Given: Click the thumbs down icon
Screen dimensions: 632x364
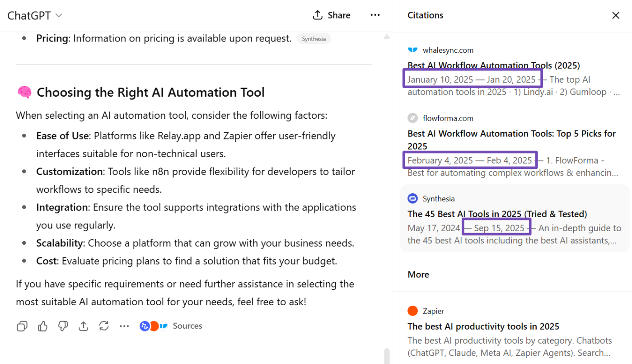Looking at the screenshot, I should (63, 326).
